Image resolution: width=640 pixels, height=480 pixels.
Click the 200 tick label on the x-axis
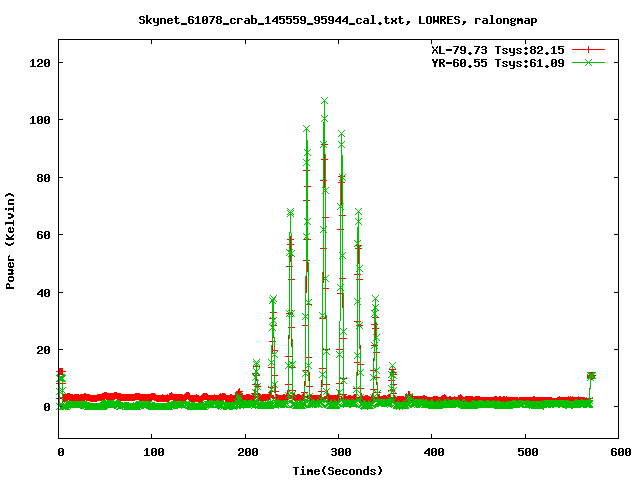245,452
